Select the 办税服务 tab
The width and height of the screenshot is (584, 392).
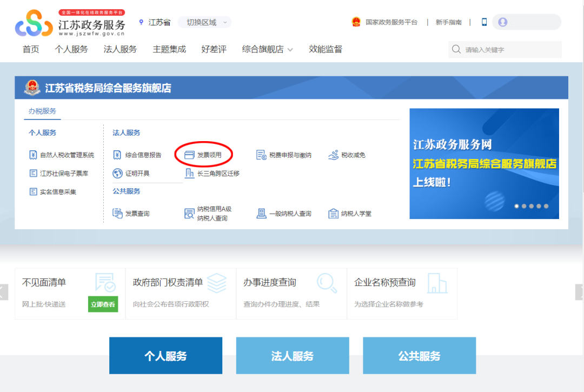tap(42, 111)
